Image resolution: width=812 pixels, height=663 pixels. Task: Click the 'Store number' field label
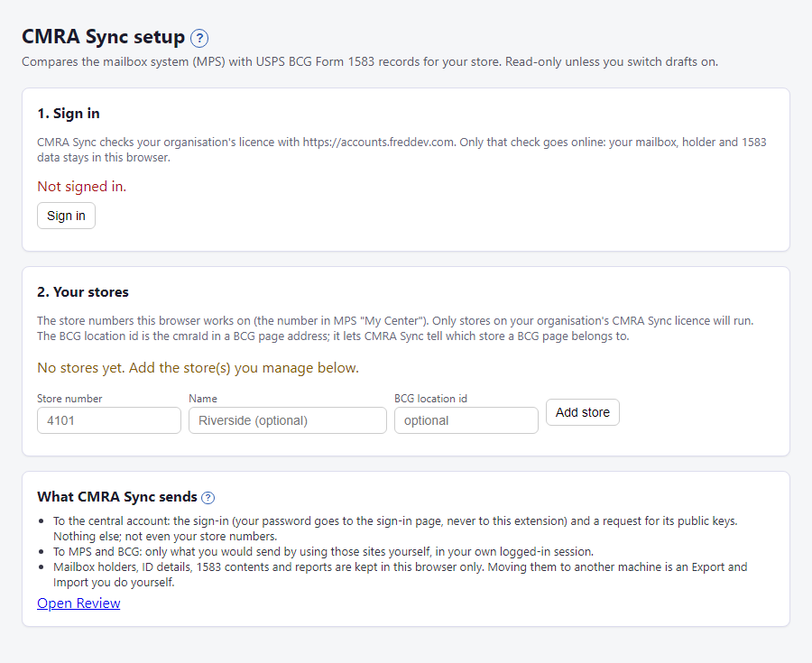tap(69, 399)
